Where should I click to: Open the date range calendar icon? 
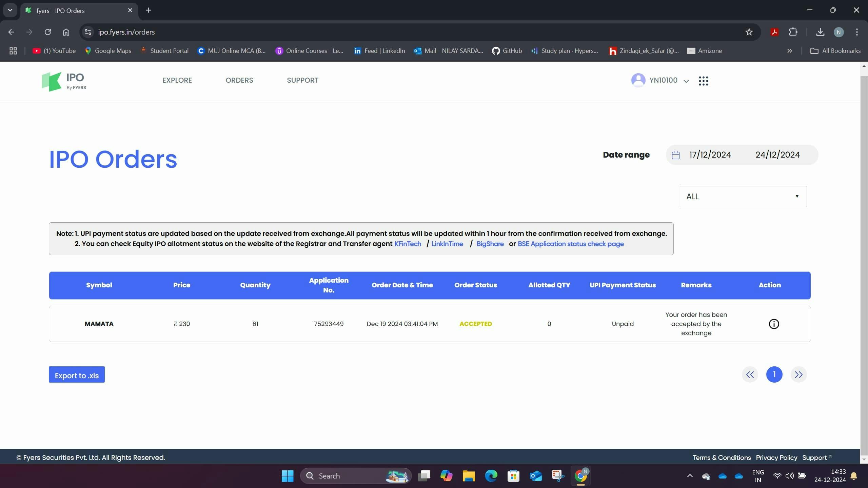(675, 155)
